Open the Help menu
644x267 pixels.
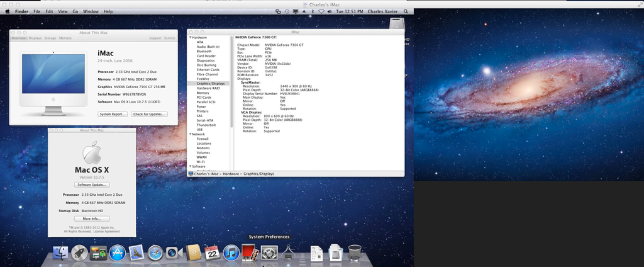tap(108, 11)
